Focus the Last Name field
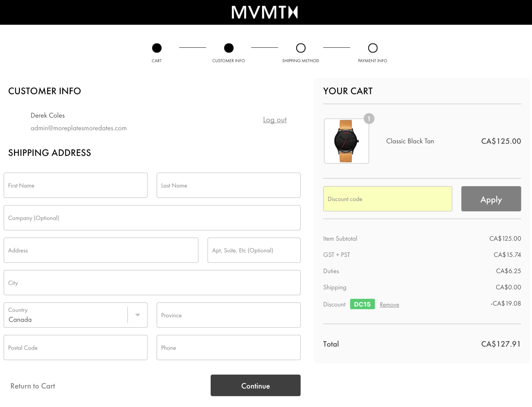 (x=229, y=185)
